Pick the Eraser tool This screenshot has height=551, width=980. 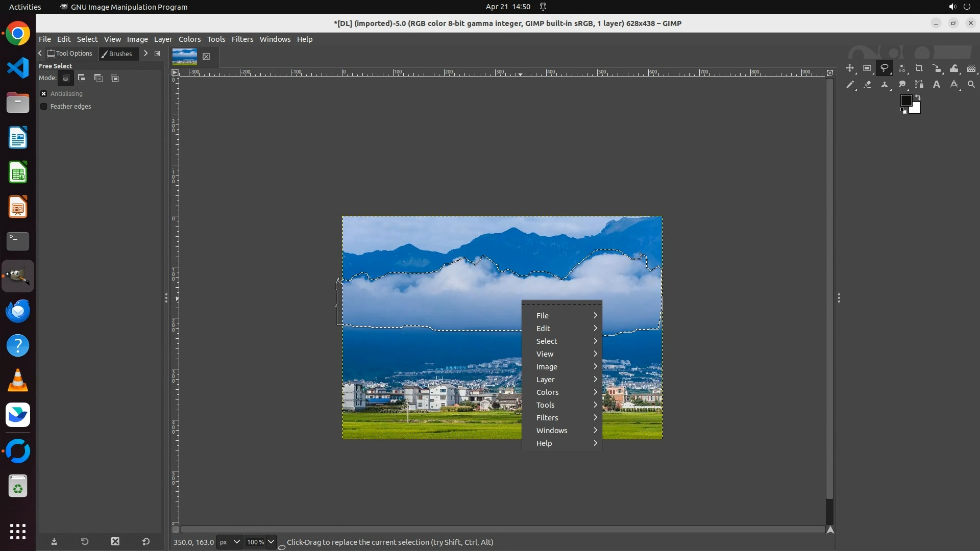point(867,85)
